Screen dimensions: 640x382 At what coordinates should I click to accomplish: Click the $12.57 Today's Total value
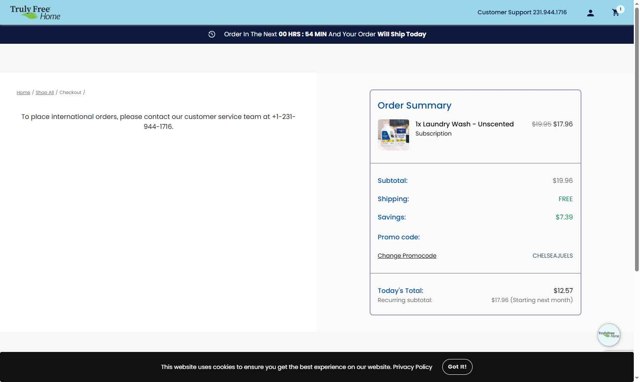[x=563, y=291]
